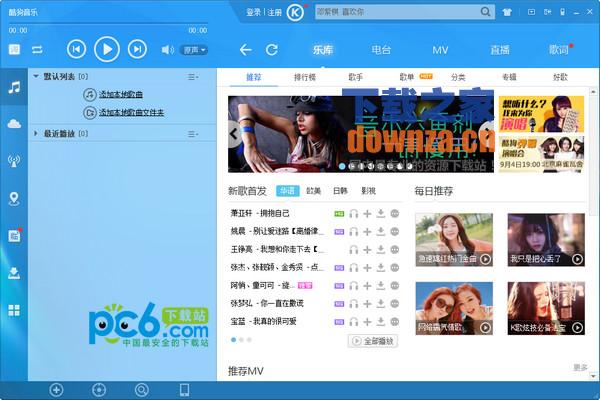Download the 宝蓝 song
This screenshot has width=600, height=400.
(380, 322)
